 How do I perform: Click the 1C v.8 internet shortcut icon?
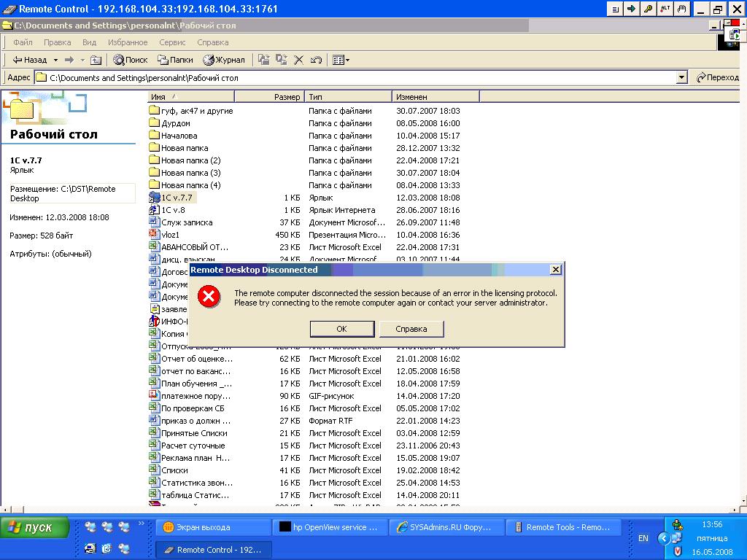tap(154, 209)
